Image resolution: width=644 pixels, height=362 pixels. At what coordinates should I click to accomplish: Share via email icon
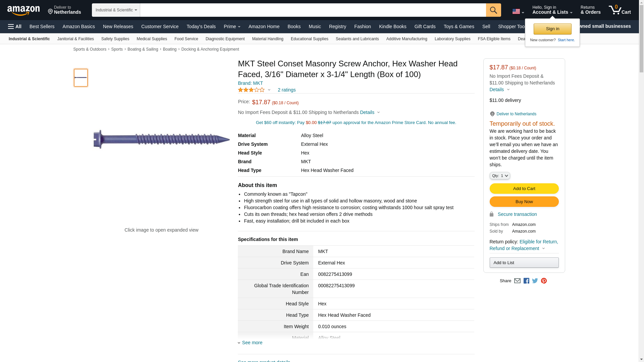point(517,281)
